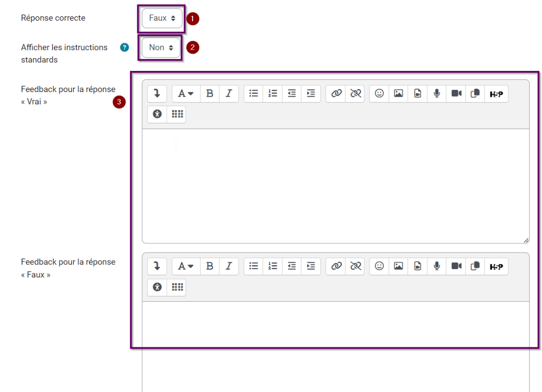Click help icon beside 'Afficher les instructions standards'
This screenshot has width=542, height=392.
pyautogui.click(x=125, y=47)
